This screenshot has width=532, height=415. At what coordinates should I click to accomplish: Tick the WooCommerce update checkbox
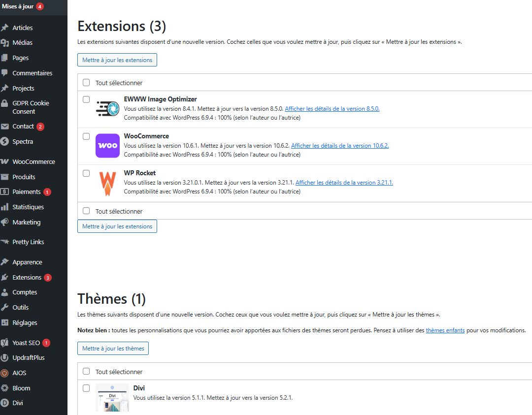[86, 136]
